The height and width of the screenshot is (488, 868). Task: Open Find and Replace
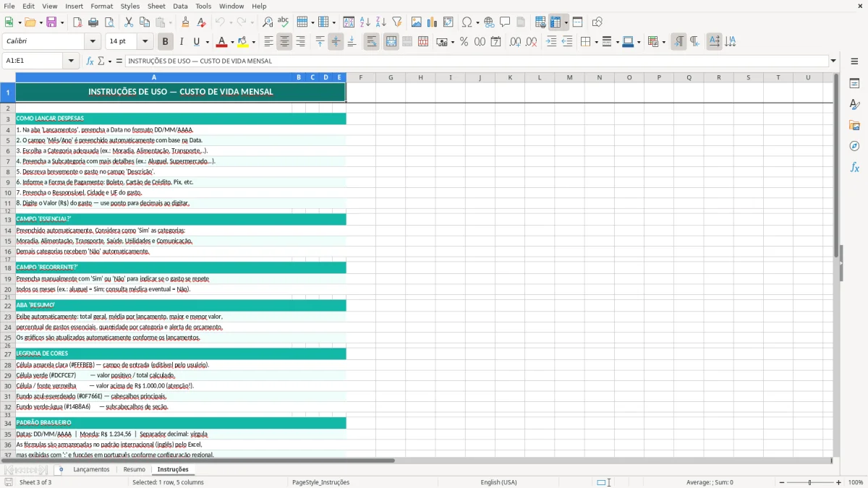click(x=268, y=22)
